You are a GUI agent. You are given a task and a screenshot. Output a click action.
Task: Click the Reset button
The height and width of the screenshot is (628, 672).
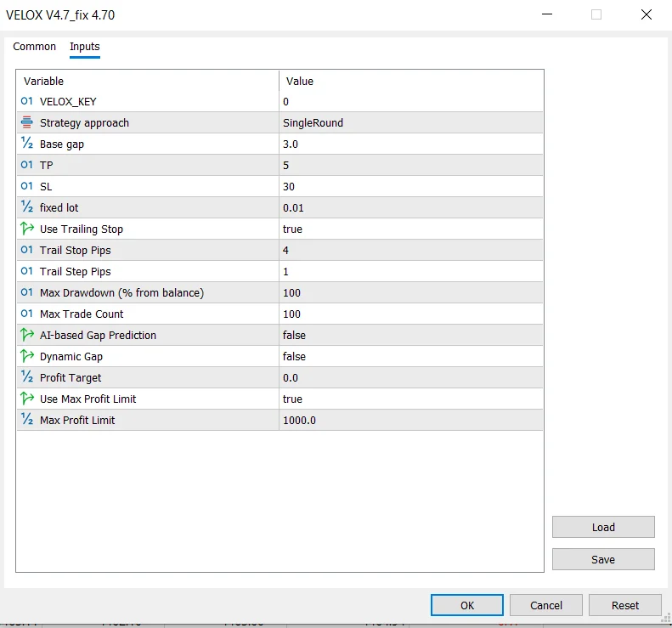[625, 605]
